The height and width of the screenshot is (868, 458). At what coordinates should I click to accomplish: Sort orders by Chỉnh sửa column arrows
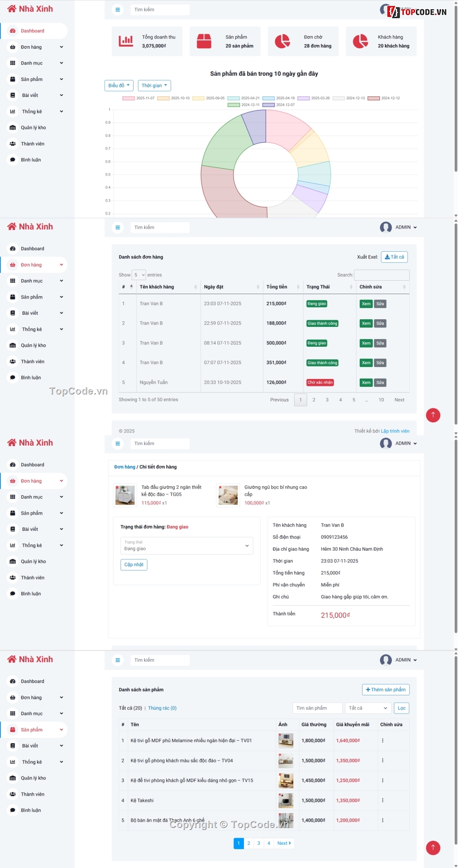pos(404,287)
